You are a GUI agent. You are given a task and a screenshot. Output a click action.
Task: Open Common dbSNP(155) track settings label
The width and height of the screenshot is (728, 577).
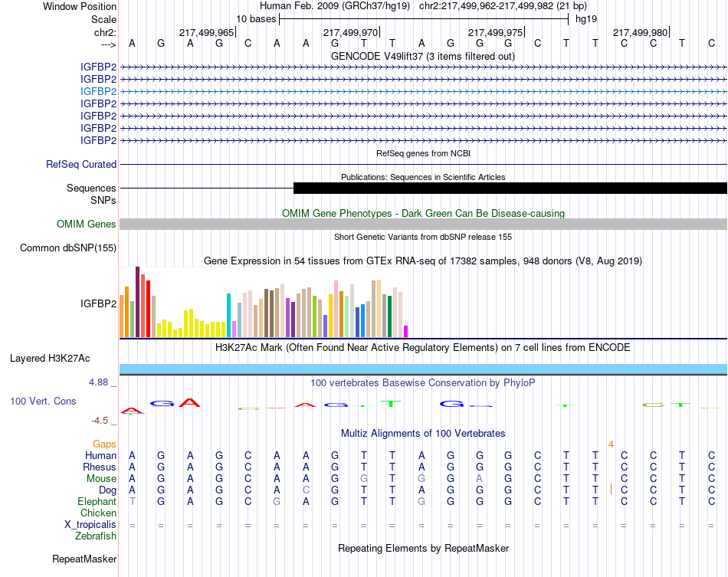pos(68,248)
